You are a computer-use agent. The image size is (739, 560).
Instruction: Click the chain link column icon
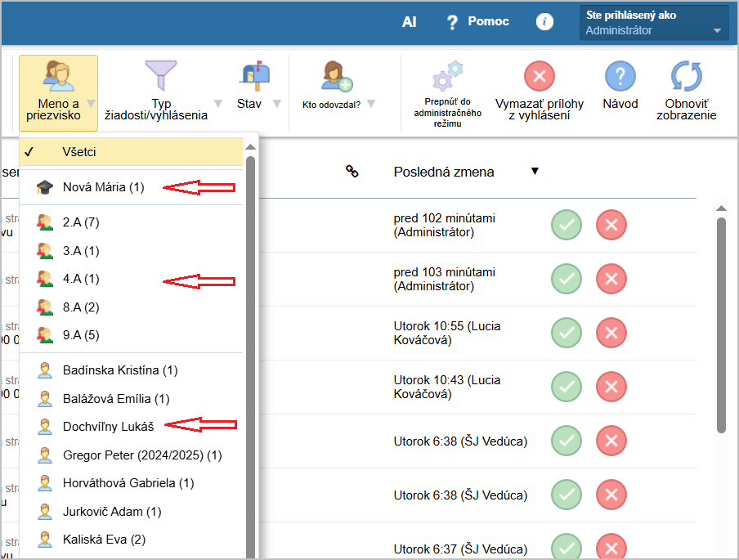click(x=352, y=171)
